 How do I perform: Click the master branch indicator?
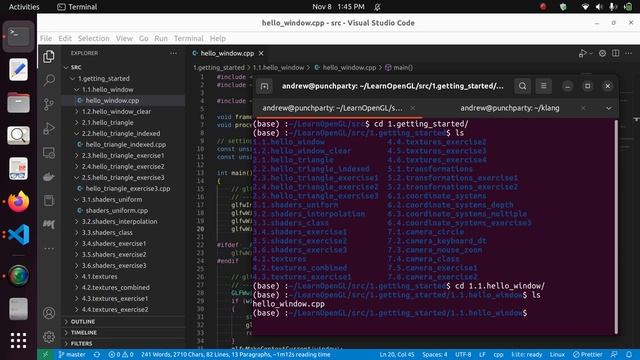point(72,354)
